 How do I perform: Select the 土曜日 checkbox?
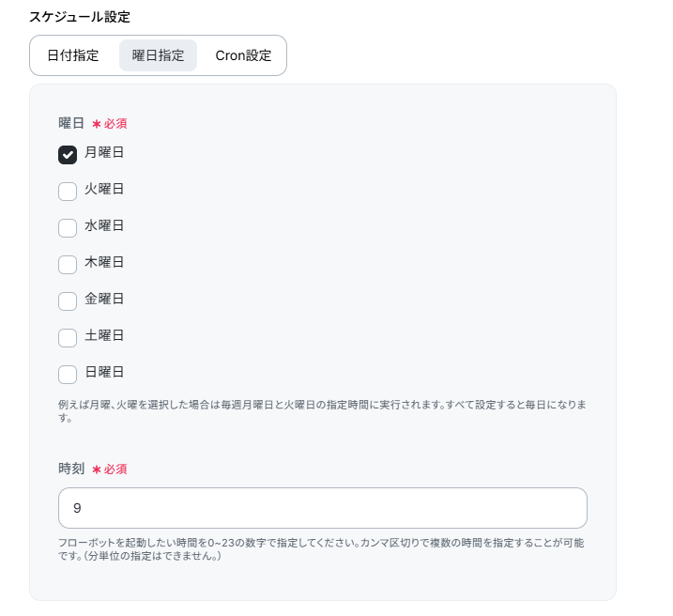coord(68,338)
